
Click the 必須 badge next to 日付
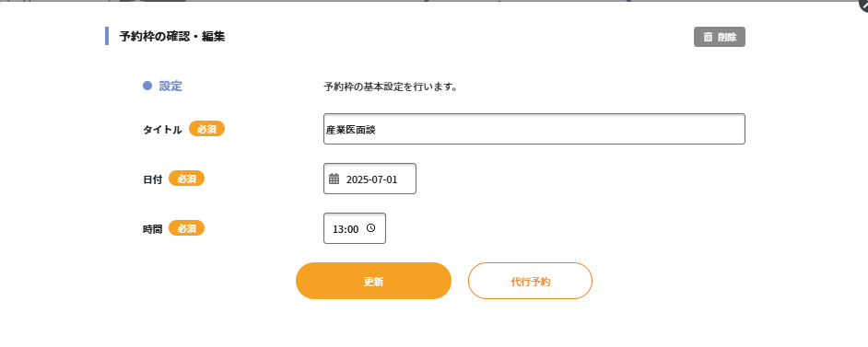186,179
